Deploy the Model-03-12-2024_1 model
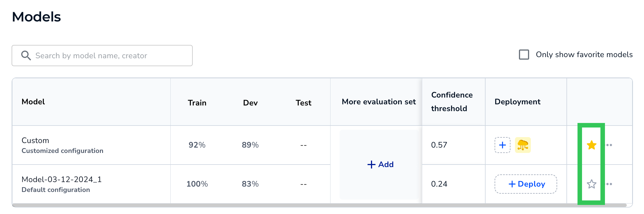This screenshot has width=644, height=214. tap(526, 184)
